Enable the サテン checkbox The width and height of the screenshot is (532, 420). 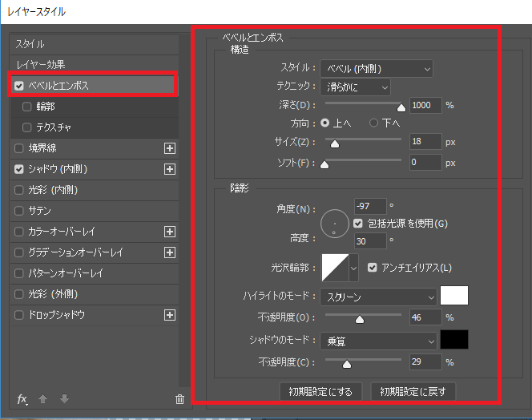tap(19, 211)
